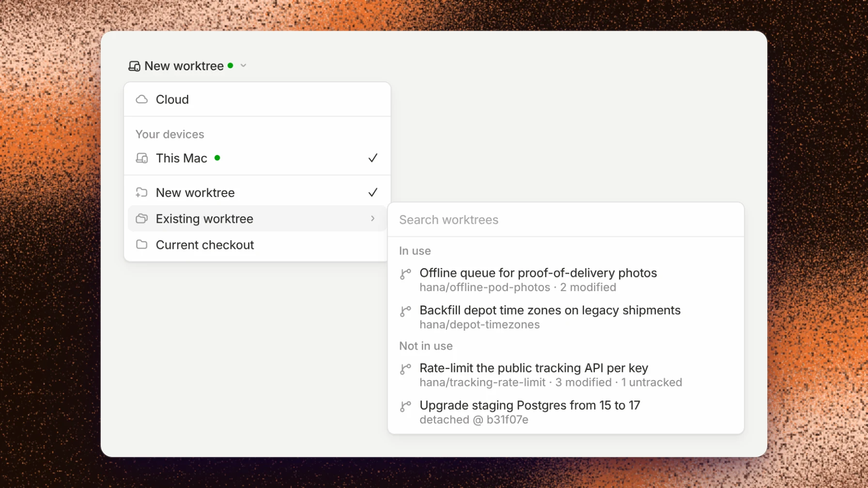868x488 pixels.
Task: Select the Cloud menu entry
Action: click(257, 99)
